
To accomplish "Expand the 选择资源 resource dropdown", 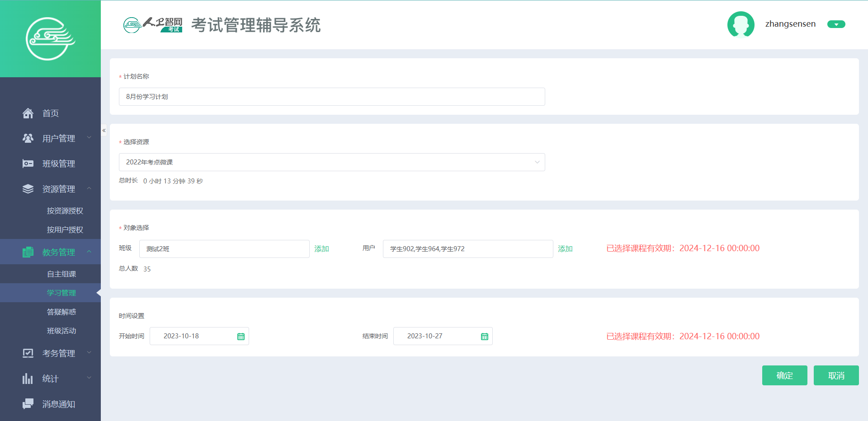I will (x=537, y=162).
